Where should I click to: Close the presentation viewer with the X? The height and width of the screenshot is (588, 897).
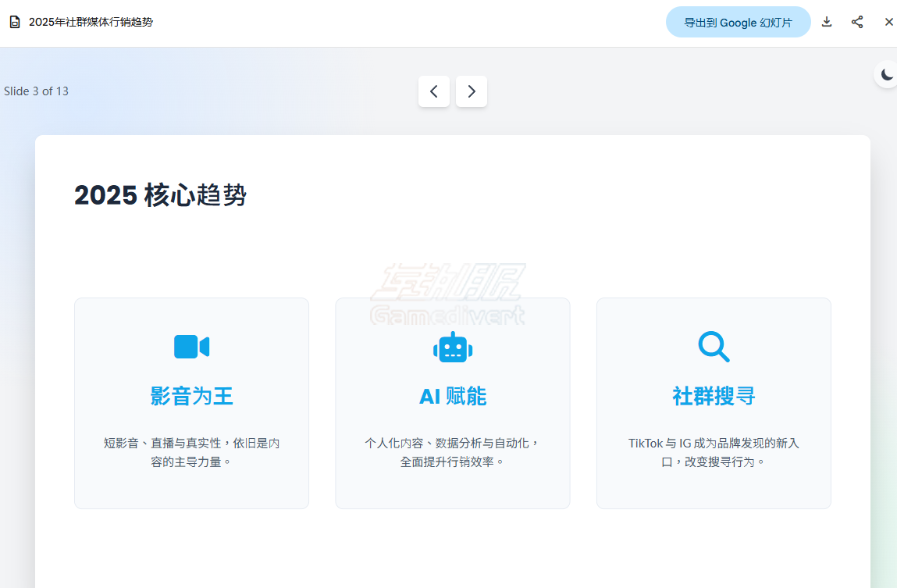pos(888,22)
